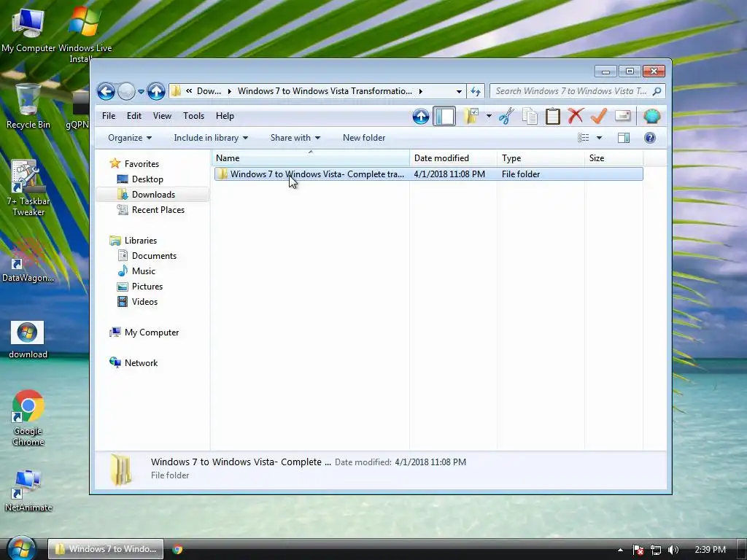Click the Up button left of address bar
This screenshot has height=560, width=747.
156,91
